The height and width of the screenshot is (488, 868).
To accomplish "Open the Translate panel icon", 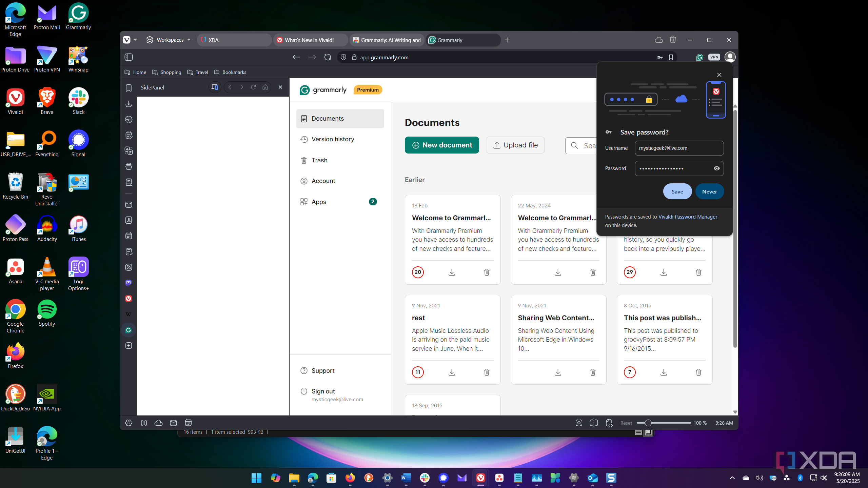I will [x=129, y=151].
